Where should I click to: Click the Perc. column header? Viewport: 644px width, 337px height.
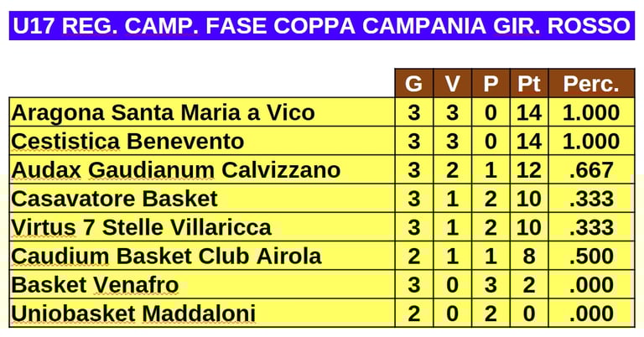coord(591,83)
